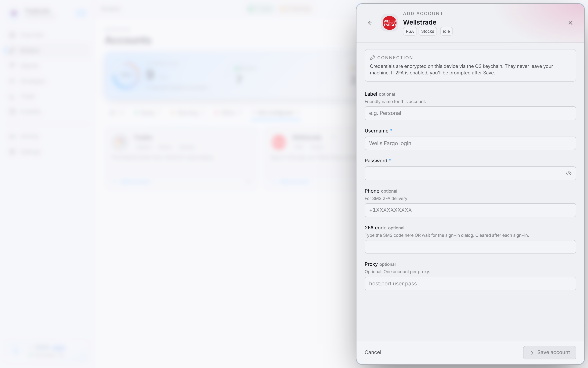Click the Wellstrade title text
The width and height of the screenshot is (588, 368).
click(420, 22)
